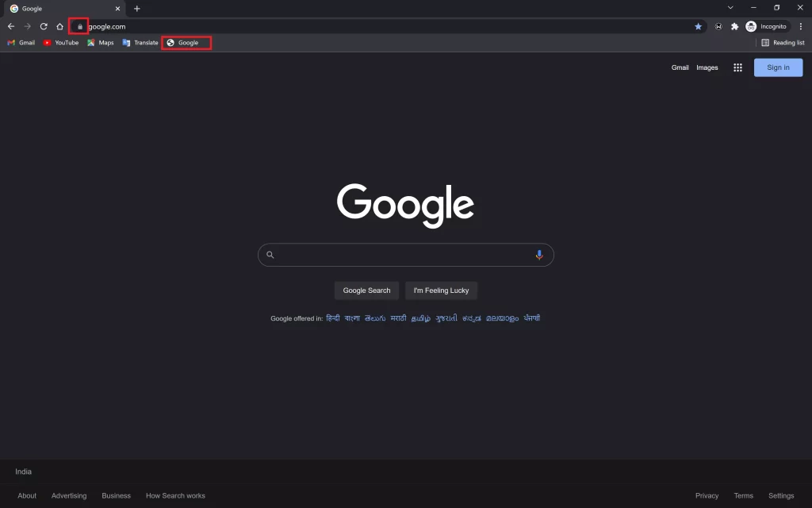Click I'm Feeling Lucky button
The width and height of the screenshot is (812, 508).
point(441,291)
